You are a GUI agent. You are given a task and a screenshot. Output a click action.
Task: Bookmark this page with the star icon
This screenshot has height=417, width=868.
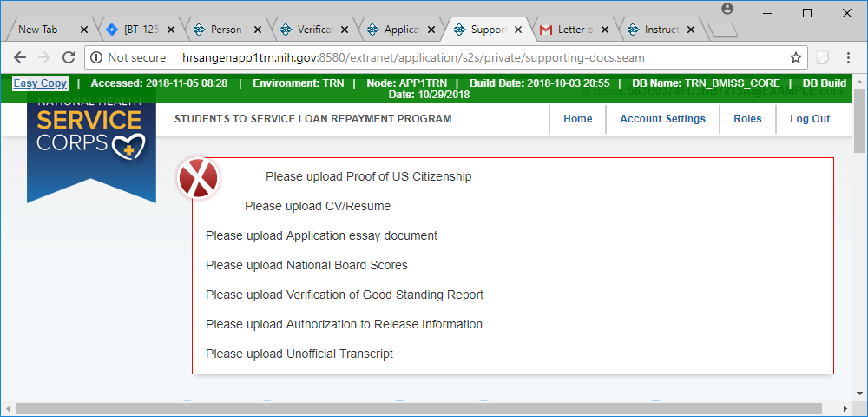(795, 57)
